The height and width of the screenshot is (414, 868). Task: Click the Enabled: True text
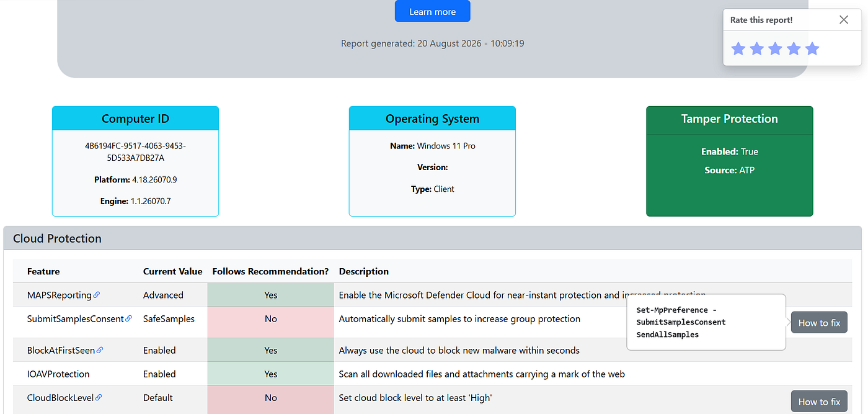point(730,151)
